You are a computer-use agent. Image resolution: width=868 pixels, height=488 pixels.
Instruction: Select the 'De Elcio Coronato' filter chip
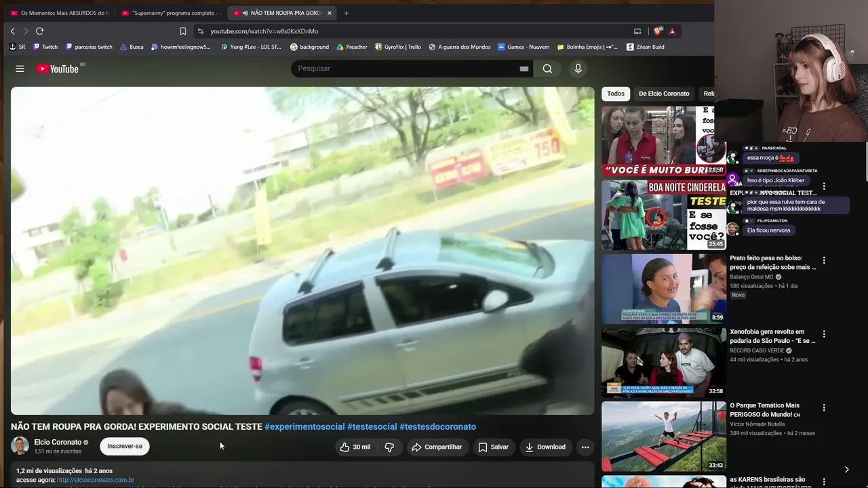pos(664,94)
